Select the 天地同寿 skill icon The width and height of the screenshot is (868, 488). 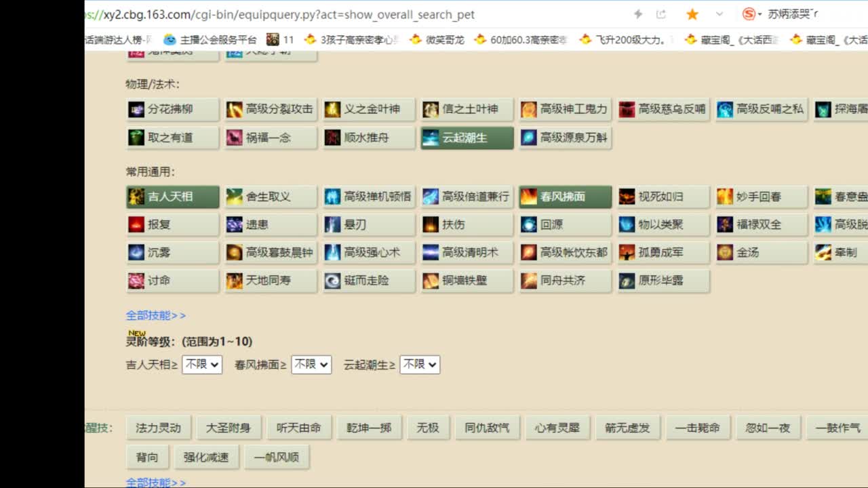[x=235, y=281]
